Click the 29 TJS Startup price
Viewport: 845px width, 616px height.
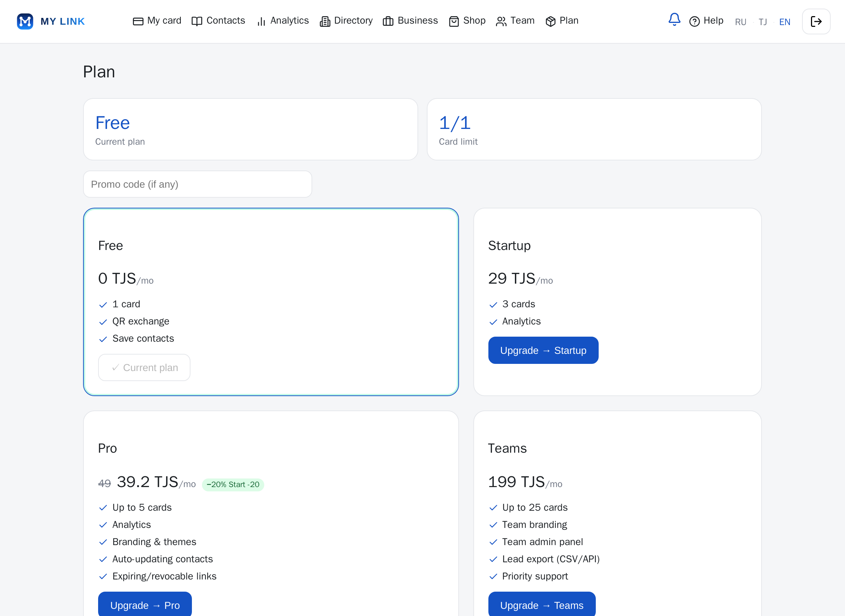coord(512,279)
